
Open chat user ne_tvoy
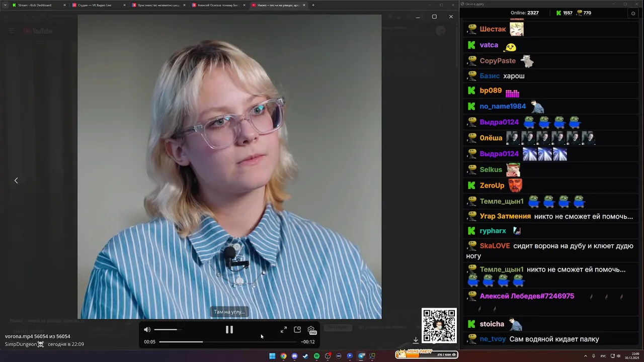pos(493,339)
